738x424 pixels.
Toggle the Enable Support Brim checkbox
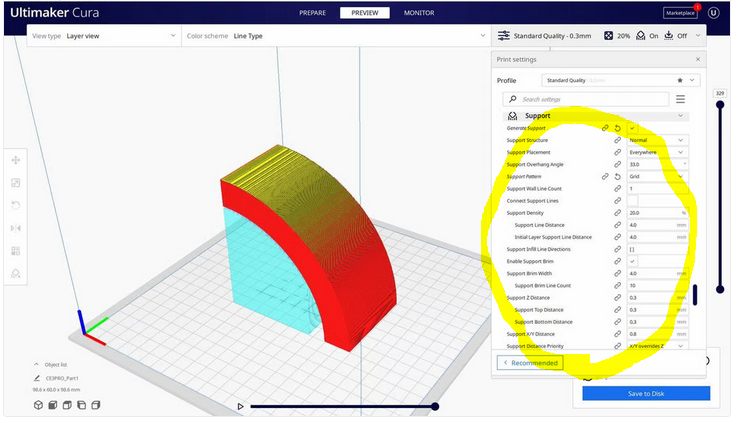[x=632, y=261]
